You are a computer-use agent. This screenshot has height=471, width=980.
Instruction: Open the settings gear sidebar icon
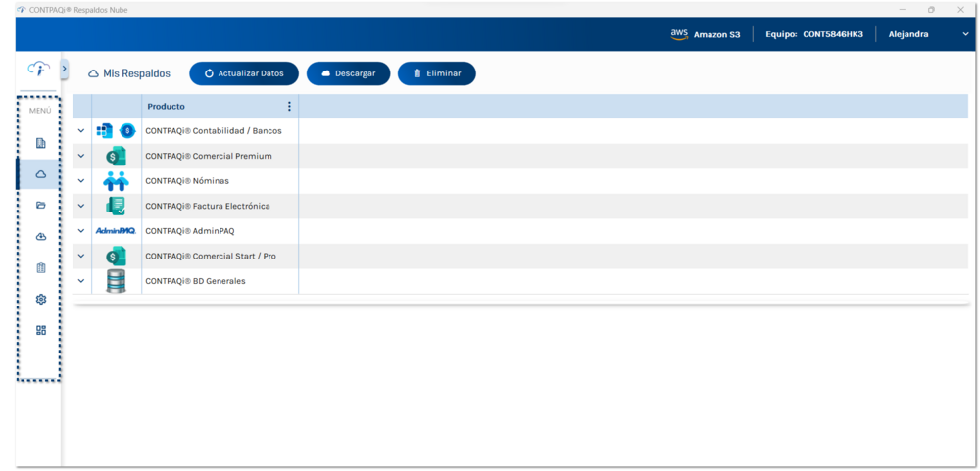(40, 300)
